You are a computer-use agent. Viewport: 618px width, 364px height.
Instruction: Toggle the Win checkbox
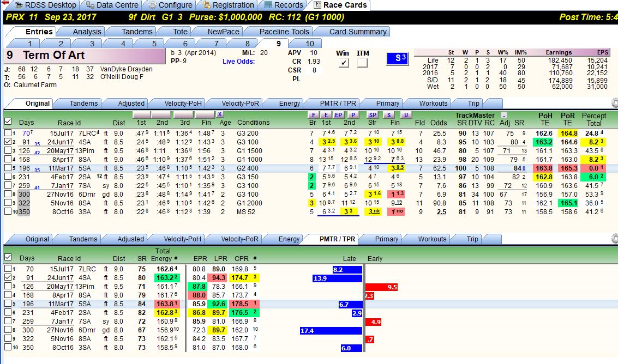[344, 62]
